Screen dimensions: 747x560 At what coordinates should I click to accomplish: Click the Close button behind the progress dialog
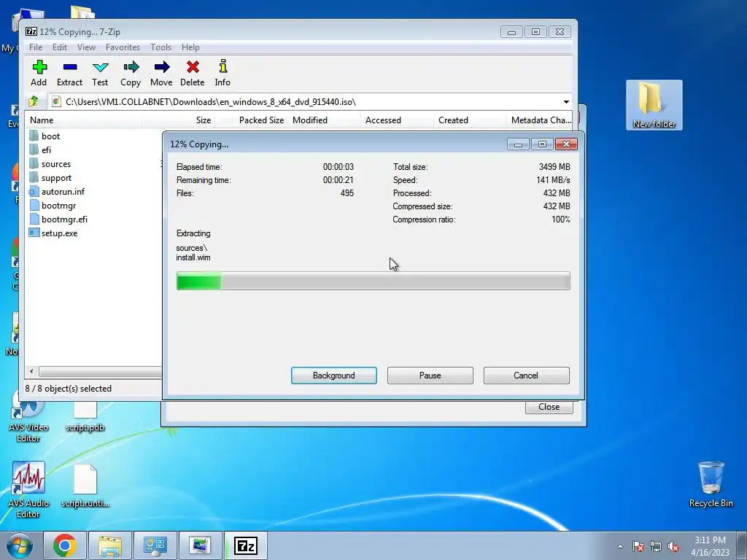(549, 407)
